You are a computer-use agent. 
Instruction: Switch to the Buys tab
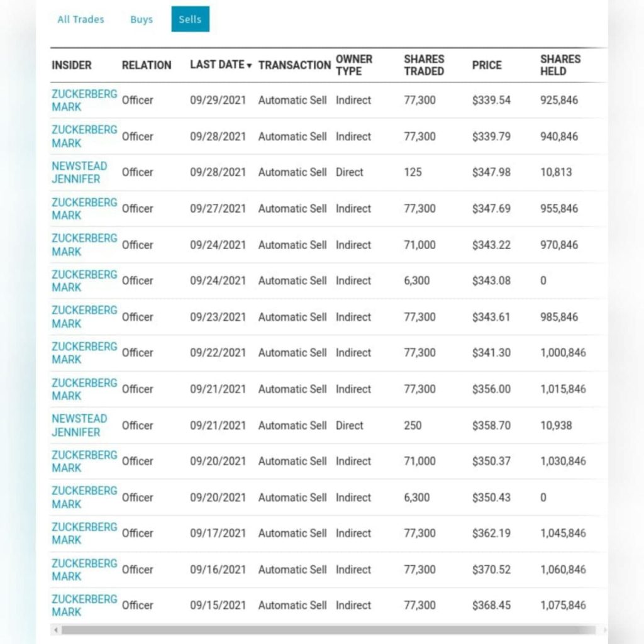pyautogui.click(x=142, y=19)
